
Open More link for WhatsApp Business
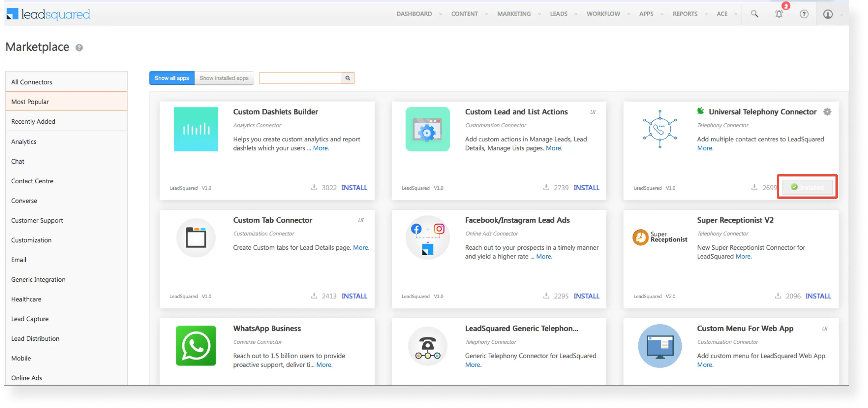[324, 365]
